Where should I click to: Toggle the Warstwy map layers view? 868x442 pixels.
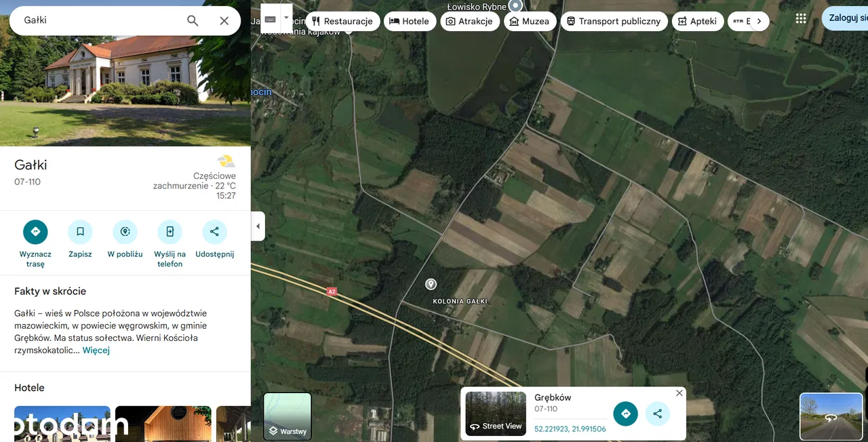pos(288,416)
